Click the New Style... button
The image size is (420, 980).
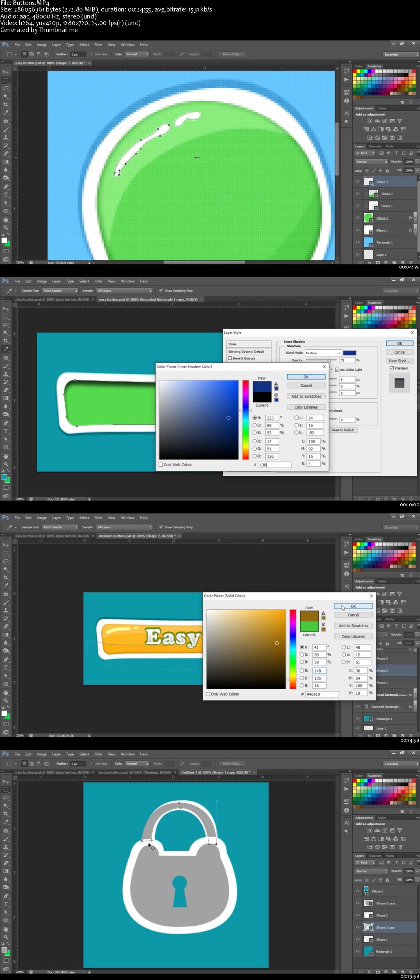pyautogui.click(x=400, y=361)
